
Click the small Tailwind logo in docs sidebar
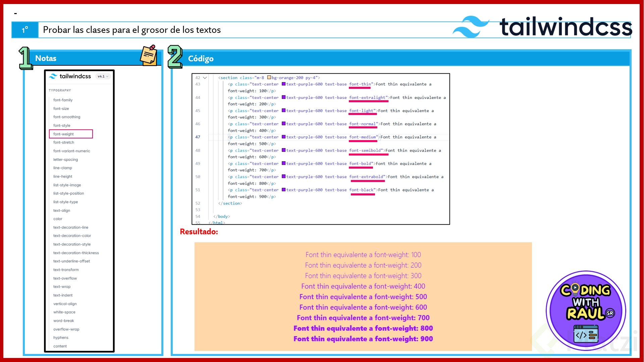coord(53,76)
